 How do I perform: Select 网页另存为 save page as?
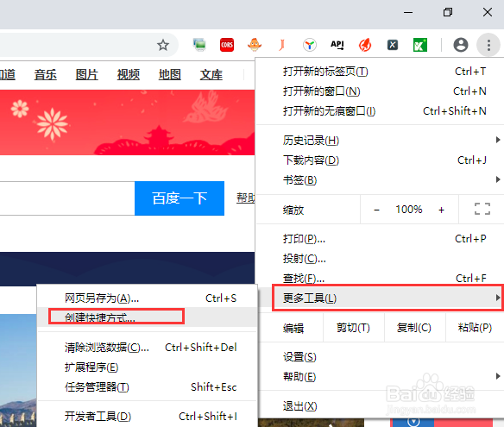click(148, 298)
